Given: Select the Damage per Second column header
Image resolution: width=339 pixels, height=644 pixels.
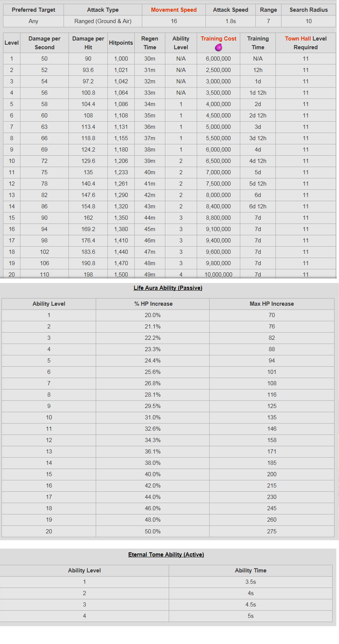Looking at the screenshot, I should pyautogui.click(x=44, y=43).
